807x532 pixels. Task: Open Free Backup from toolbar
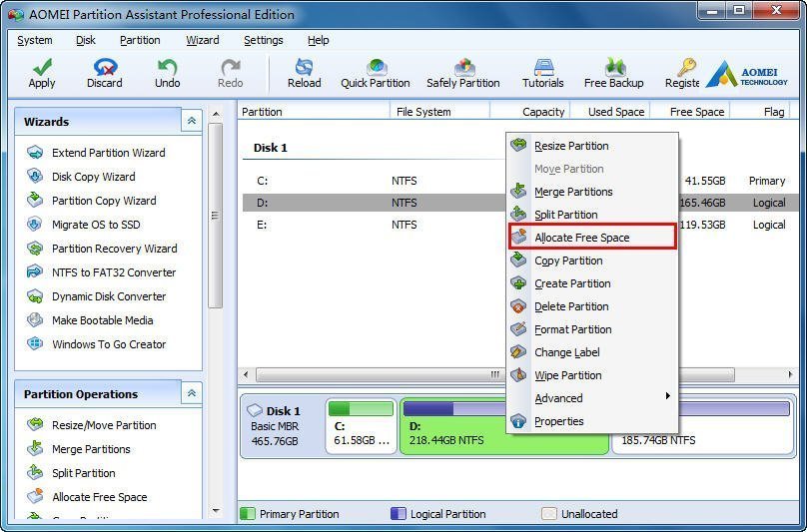point(614,74)
